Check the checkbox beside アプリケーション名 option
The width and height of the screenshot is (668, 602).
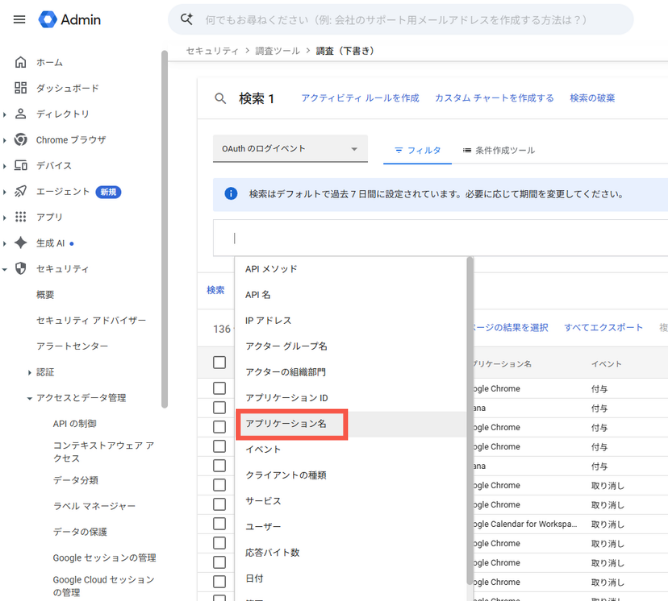[219, 427]
